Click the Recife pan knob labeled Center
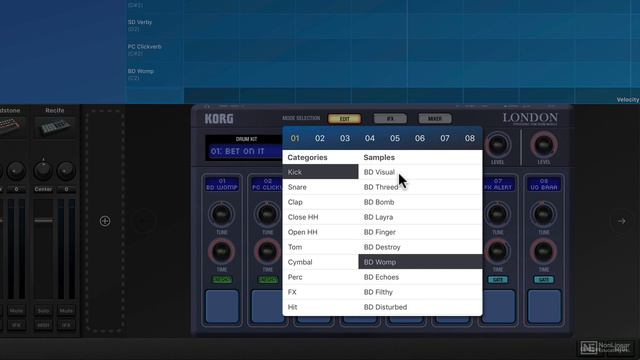The width and height of the screenshot is (640, 360). pyautogui.click(x=43, y=170)
